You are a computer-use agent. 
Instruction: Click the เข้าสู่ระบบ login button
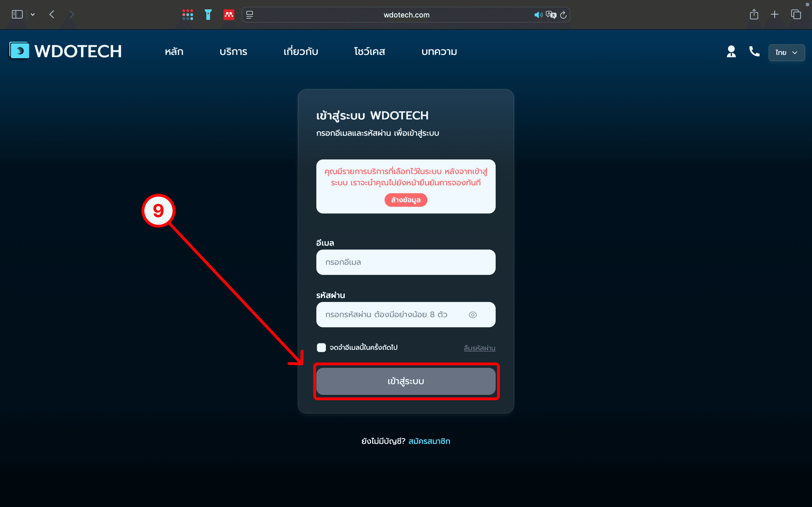(x=406, y=381)
